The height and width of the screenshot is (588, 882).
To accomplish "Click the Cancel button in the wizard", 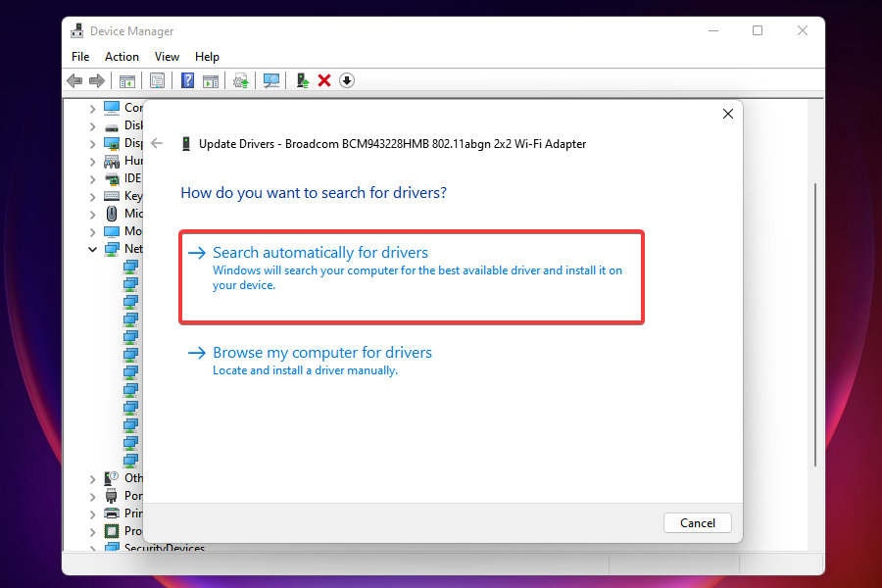I will click(x=697, y=522).
